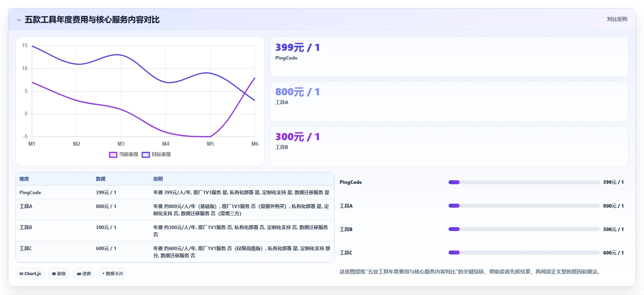Click the 600元 / 1 value beside the progress bar

pyautogui.click(x=613, y=253)
